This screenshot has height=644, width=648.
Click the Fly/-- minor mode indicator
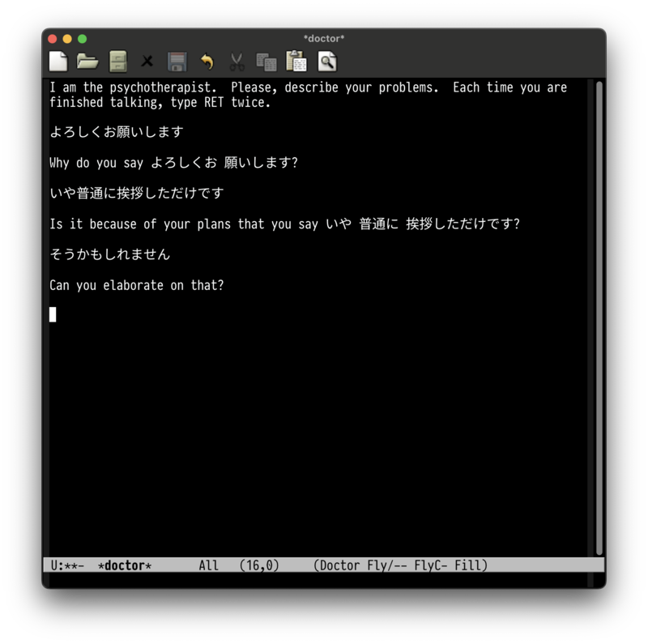[387, 565]
